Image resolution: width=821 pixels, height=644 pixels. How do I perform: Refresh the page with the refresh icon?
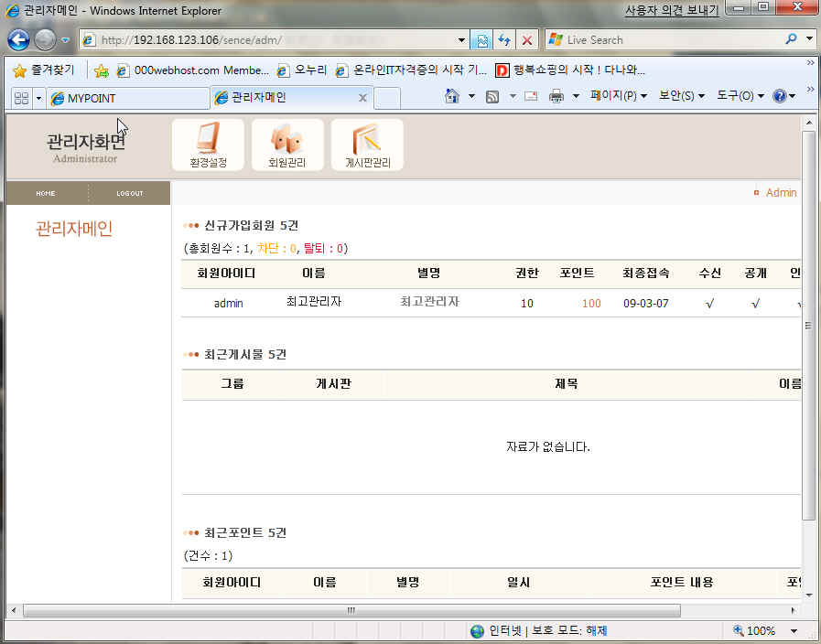504,39
